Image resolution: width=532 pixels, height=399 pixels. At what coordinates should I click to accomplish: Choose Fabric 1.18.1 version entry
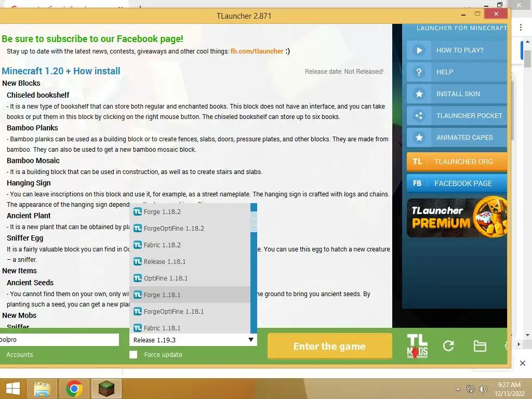190,327
